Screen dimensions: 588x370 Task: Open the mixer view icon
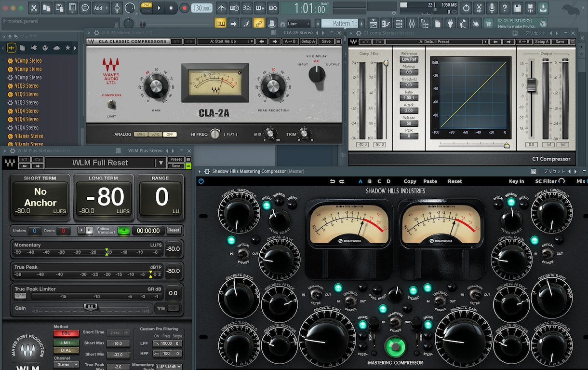pos(412,23)
